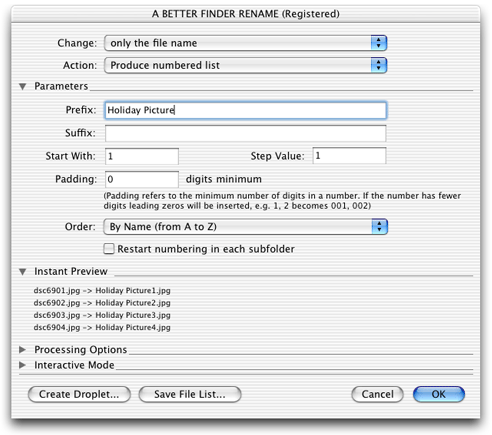This screenshot has width=492, height=435.
Task: Open the Action popup menu
Action: pyautogui.click(x=245, y=65)
